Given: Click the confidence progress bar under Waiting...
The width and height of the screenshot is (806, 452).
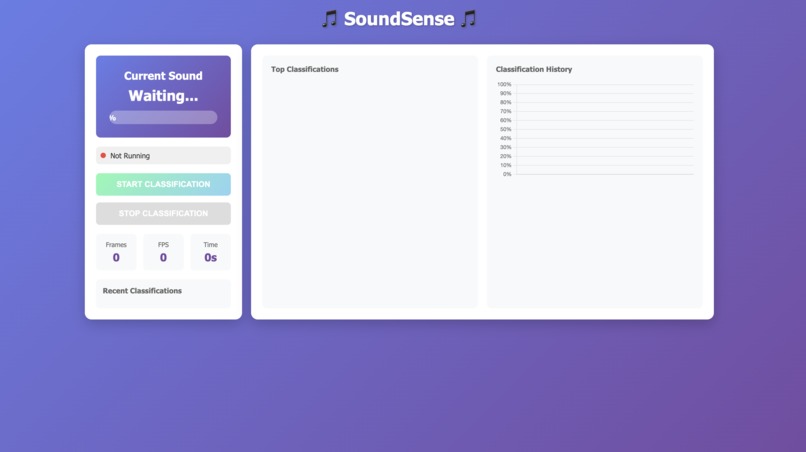Looking at the screenshot, I should (163, 117).
